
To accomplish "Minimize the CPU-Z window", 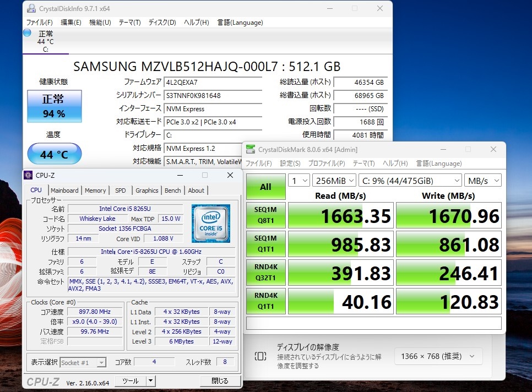I will click(x=180, y=175).
